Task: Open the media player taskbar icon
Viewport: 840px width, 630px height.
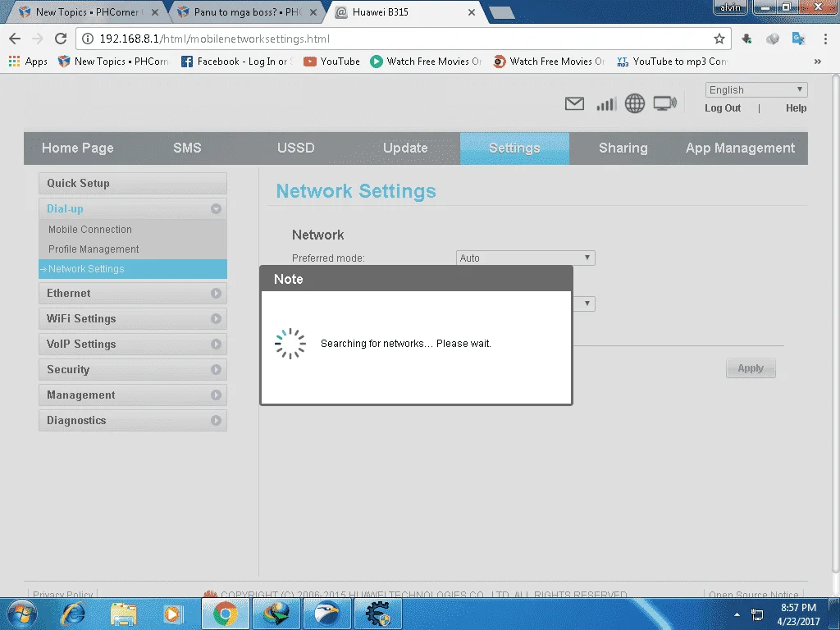Action: 173,614
